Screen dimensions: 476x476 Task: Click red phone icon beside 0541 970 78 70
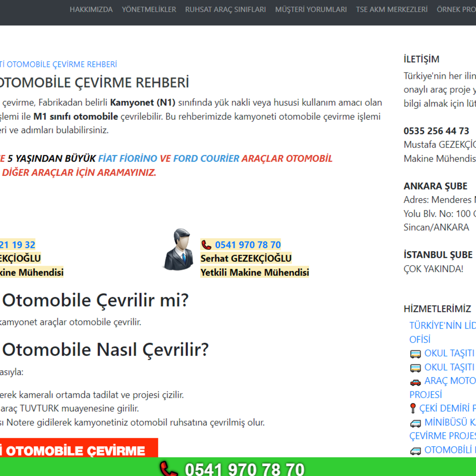point(206,245)
